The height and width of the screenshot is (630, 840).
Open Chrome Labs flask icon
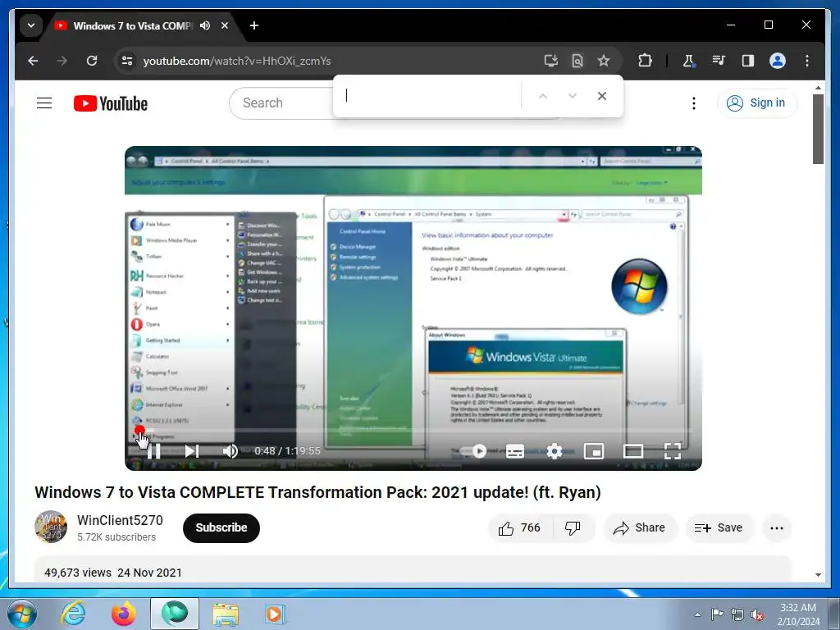pyautogui.click(x=688, y=61)
